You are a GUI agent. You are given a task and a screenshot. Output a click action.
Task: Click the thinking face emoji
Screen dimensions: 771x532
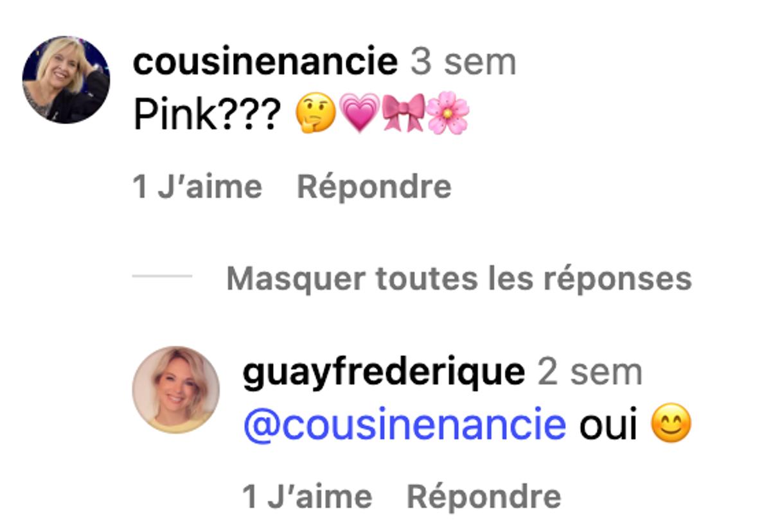pyautogui.click(x=315, y=116)
